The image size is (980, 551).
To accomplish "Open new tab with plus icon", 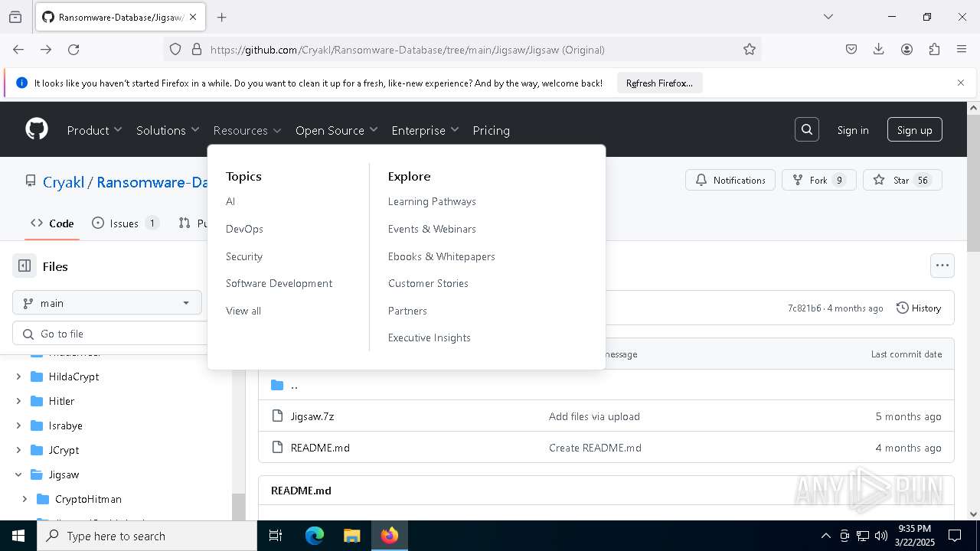I will 221,17.
